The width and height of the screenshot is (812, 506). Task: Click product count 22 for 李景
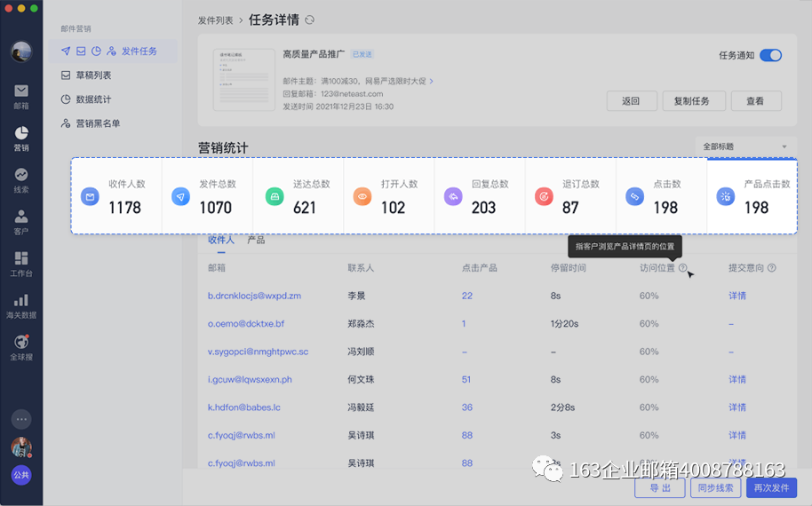pyautogui.click(x=467, y=296)
